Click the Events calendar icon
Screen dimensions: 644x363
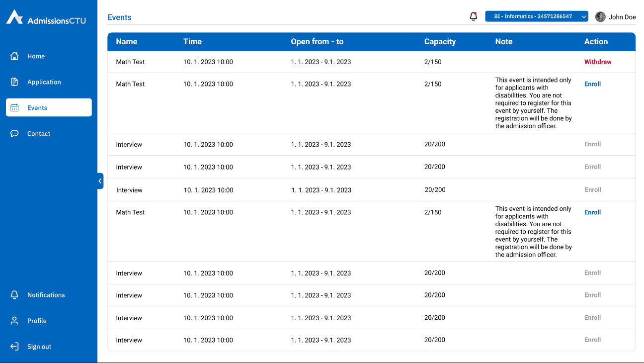14,108
